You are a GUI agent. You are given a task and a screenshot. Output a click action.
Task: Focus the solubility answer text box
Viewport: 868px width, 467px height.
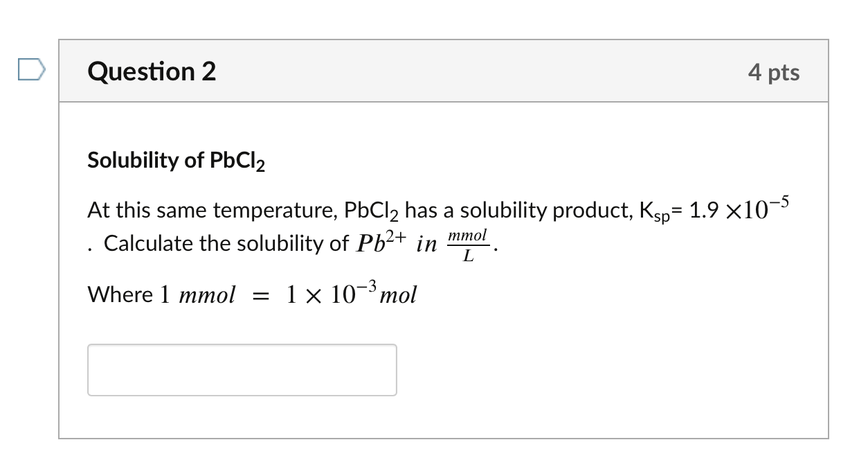coord(242,369)
